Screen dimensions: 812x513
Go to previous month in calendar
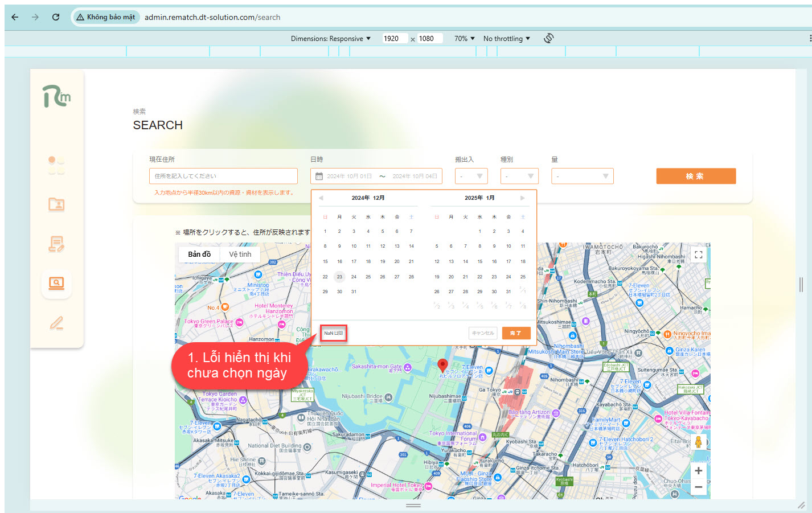[321, 198]
